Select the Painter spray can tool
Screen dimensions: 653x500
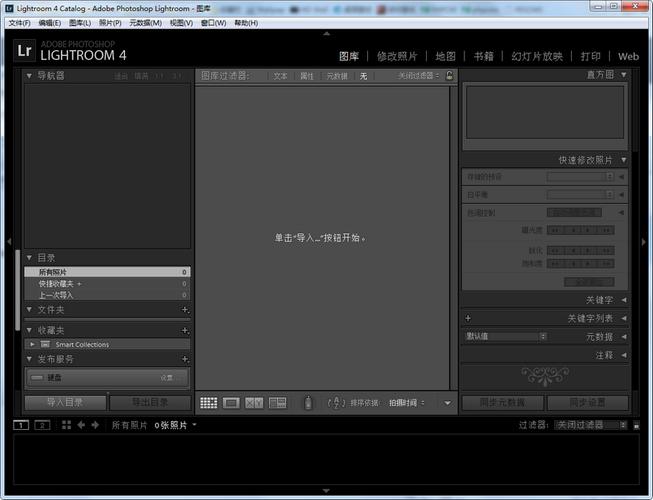tap(308, 403)
